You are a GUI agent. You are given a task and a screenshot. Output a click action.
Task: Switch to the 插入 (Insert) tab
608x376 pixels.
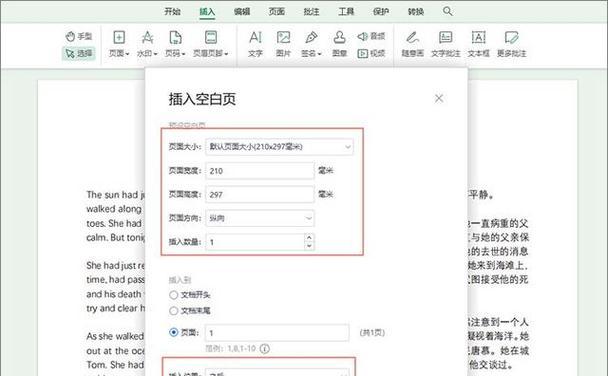point(207,12)
